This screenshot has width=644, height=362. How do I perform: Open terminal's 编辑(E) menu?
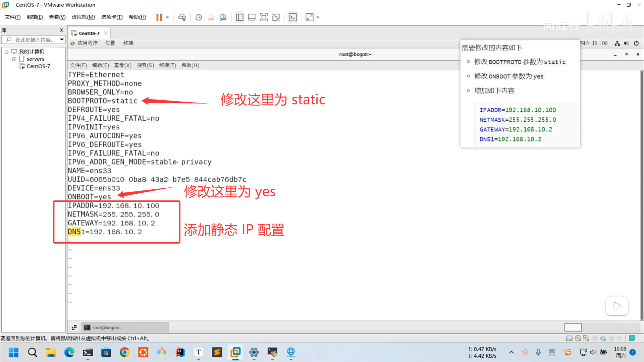(100, 65)
